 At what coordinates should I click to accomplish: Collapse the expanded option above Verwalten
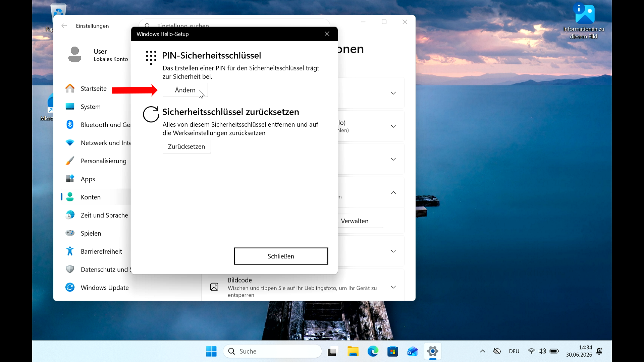[393, 192]
